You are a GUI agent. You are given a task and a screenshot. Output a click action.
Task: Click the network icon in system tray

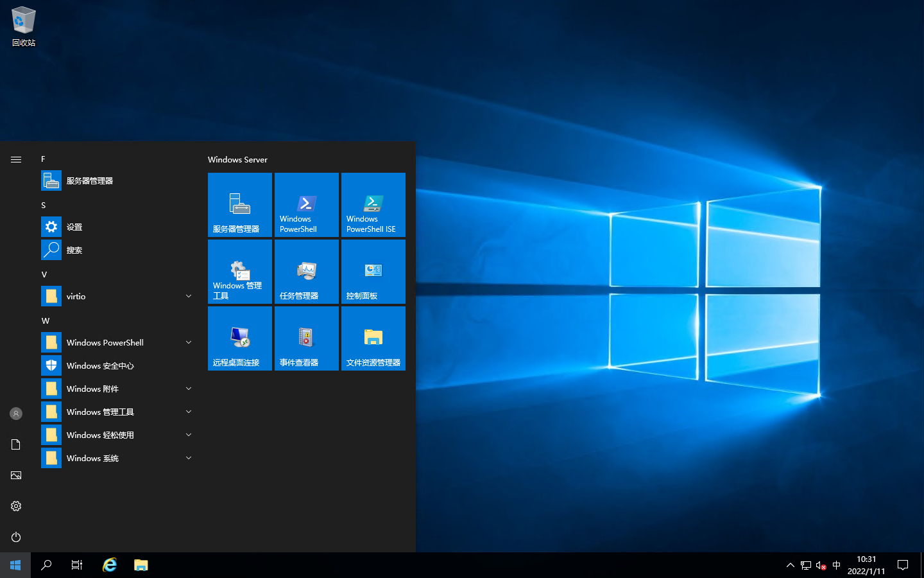[806, 565]
